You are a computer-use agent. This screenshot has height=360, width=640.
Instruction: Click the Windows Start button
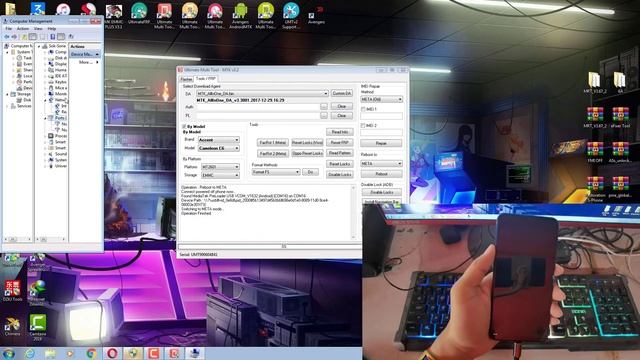coord(8,353)
